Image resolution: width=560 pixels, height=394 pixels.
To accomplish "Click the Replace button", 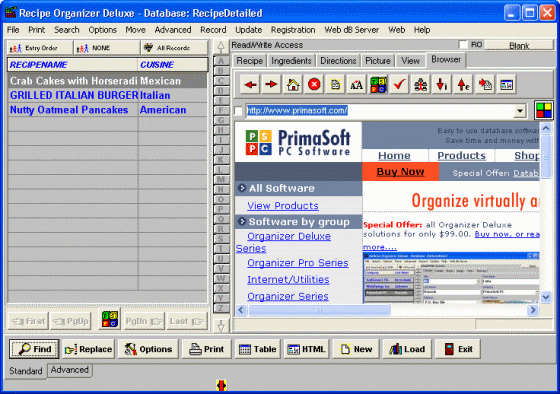I will tap(88, 349).
